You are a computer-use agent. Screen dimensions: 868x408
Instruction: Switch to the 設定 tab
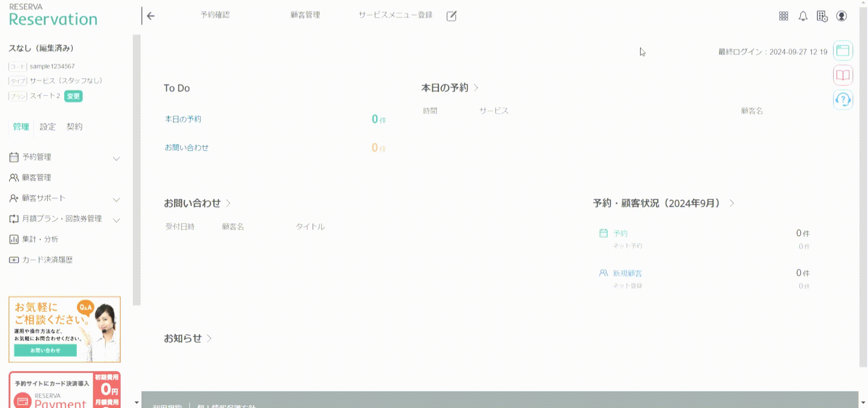pos(48,127)
